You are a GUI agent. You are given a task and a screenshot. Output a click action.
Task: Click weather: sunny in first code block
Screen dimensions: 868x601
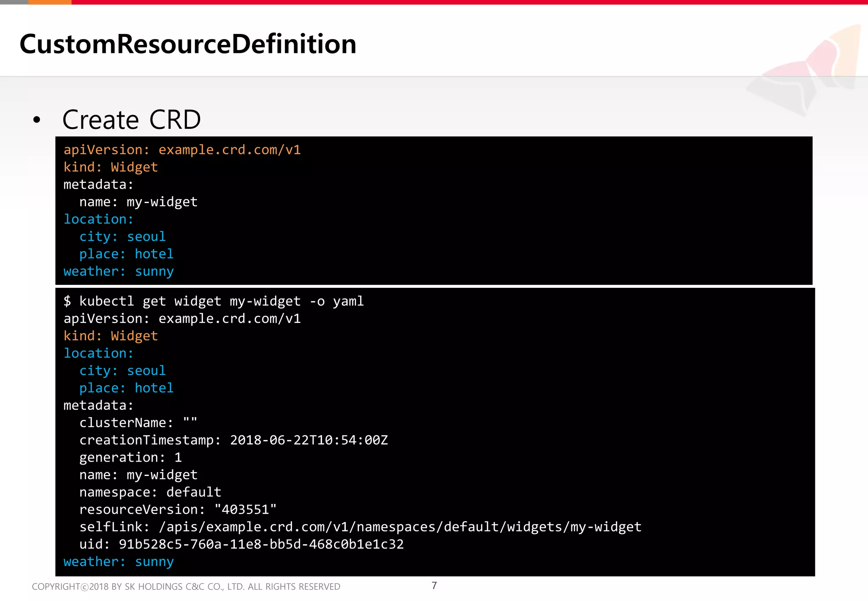coord(118,271)
